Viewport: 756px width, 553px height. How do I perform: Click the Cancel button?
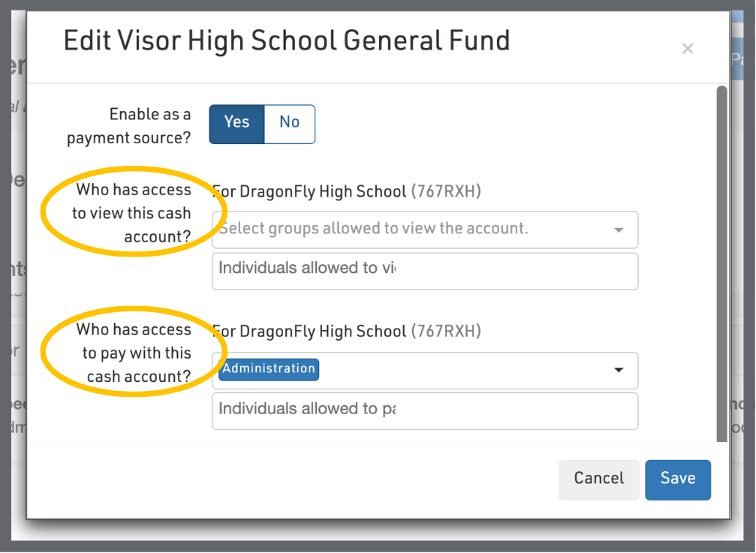tap(598, 479)
